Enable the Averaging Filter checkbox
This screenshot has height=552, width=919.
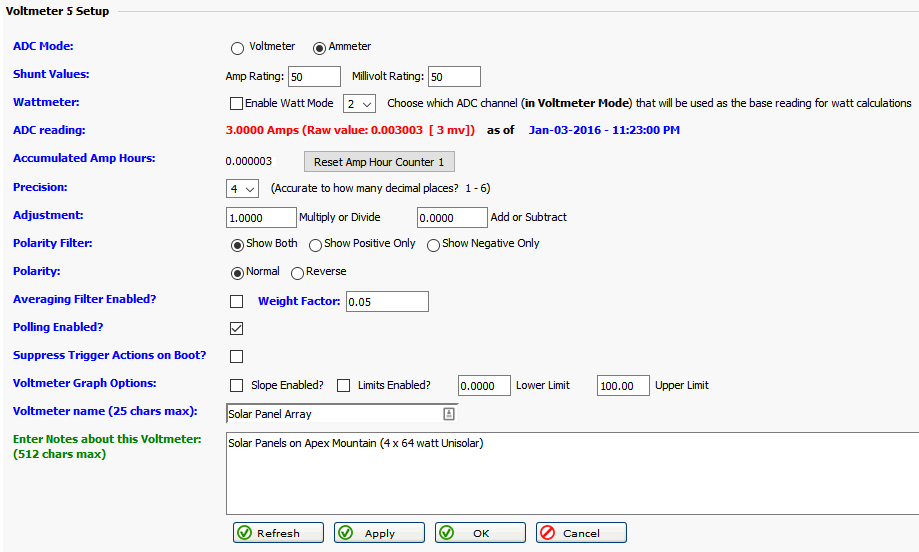point(237,302)
